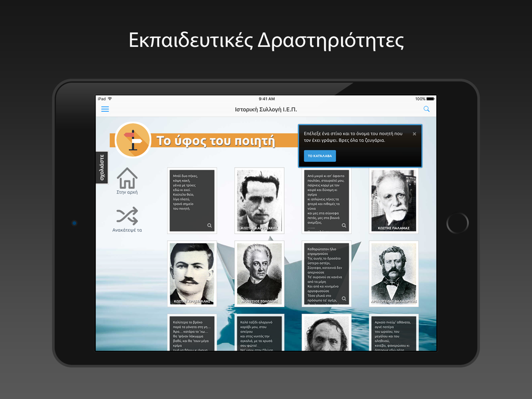Select unlabeled portrait card in bottom row

click(x=327, y=332)
